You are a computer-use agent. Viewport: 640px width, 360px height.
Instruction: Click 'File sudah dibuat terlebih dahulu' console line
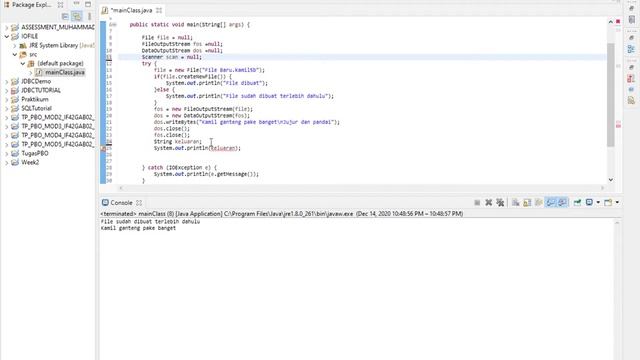150,222
